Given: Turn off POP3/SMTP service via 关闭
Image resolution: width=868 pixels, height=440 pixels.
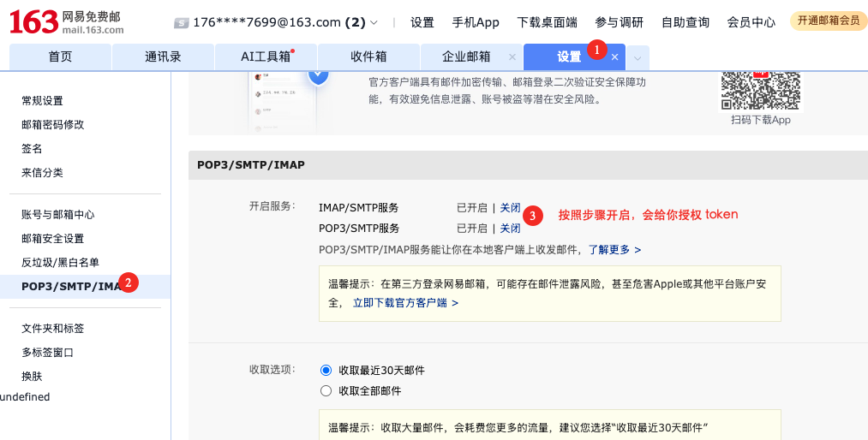Looking at the screenshot, I should [510, 229].
